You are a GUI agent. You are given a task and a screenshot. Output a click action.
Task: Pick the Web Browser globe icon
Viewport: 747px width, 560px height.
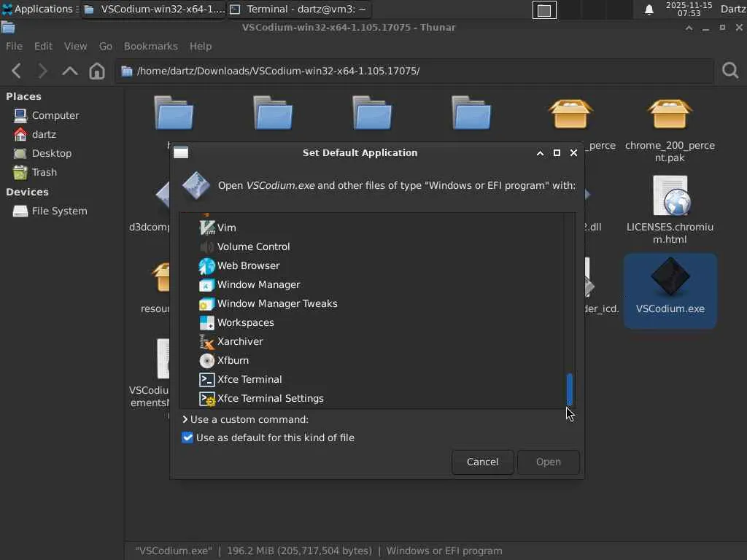[x=206, y=265]
